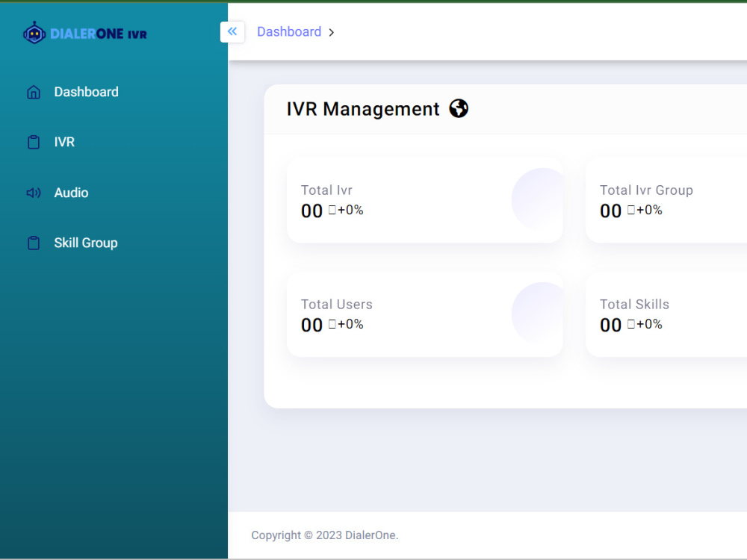Click the Skill Group clipboard icon
The image size is (747, 560).
(34, 243)
